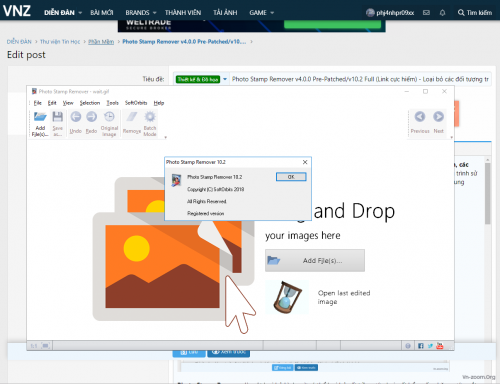Open Batch Mode gear icon
Screen dimensions: 500x384
click(x=150, y=117)
